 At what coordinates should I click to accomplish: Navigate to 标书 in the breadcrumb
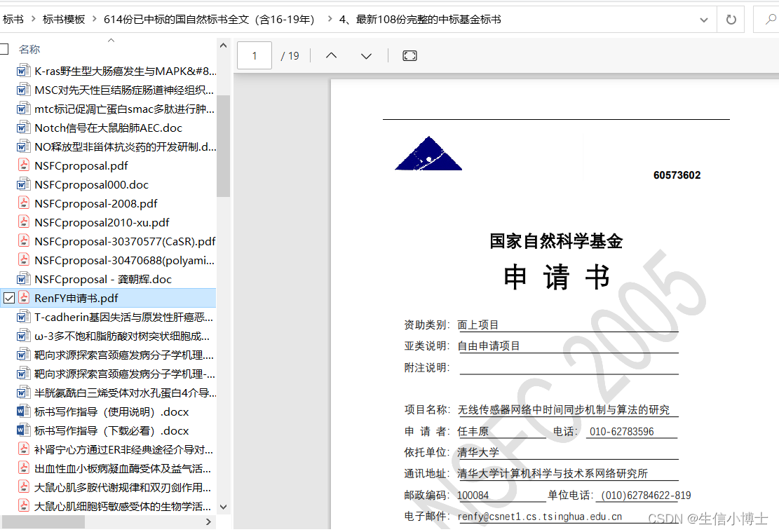pos(13,20)
